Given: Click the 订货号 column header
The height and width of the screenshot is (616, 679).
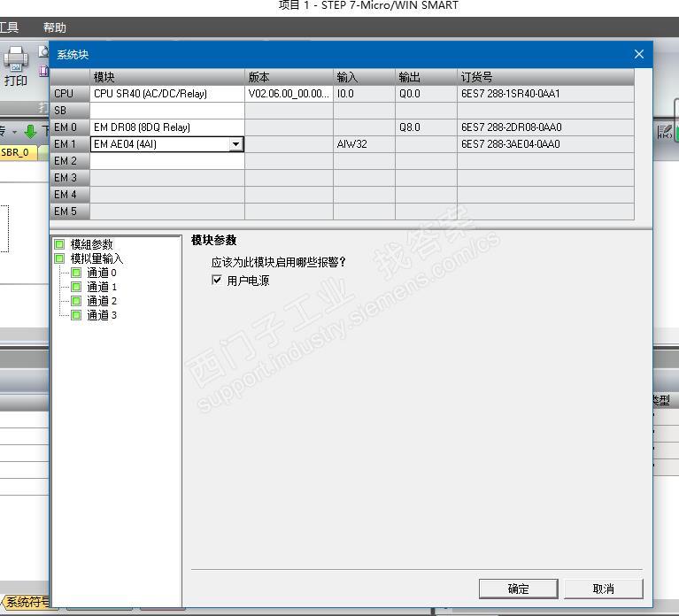Looking at the screenshot, I should pos(545,77).
